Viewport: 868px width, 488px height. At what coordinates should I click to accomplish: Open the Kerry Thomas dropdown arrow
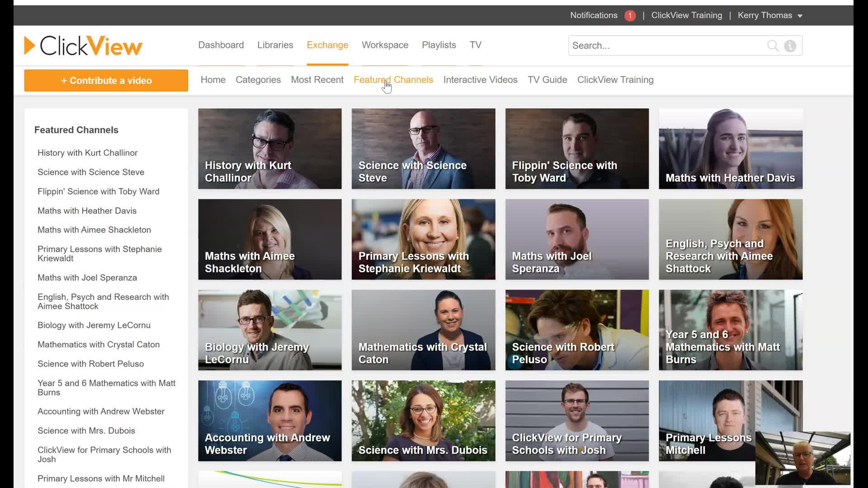[801, 15]
